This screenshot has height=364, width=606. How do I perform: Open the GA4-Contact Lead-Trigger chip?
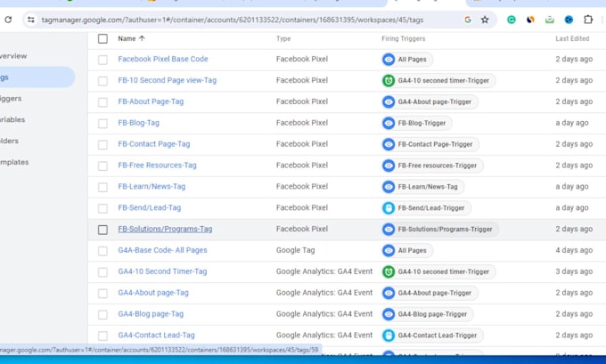tap(432, 336)
